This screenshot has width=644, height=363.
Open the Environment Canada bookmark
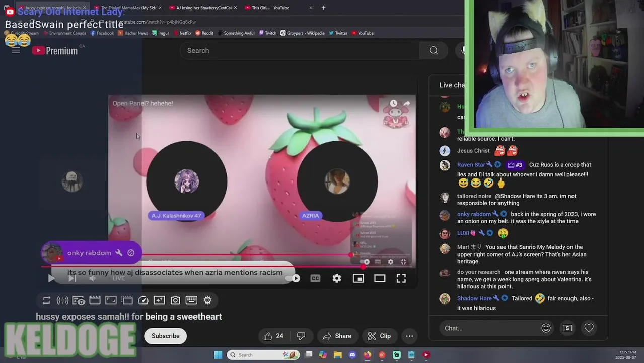(x=64, y=33)
